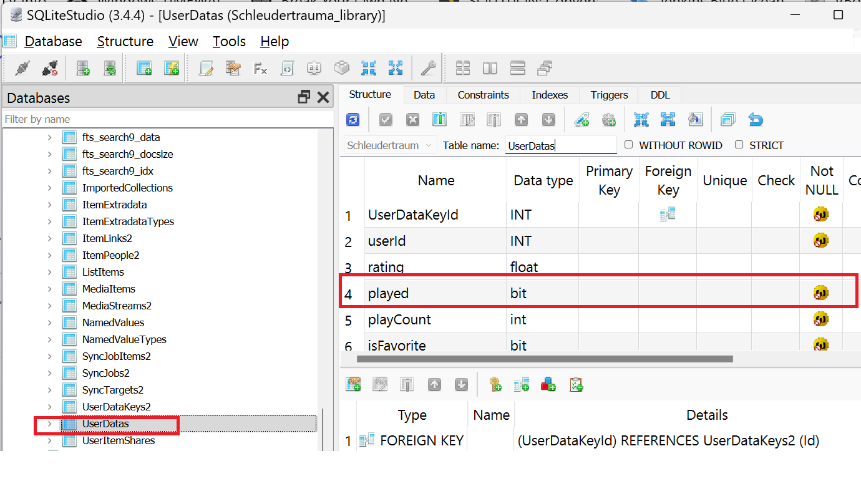Screen dimensions: 861x504
Task: Click the Tile windows grid icon
Action: pyautogui.click(x=463, y=68)
